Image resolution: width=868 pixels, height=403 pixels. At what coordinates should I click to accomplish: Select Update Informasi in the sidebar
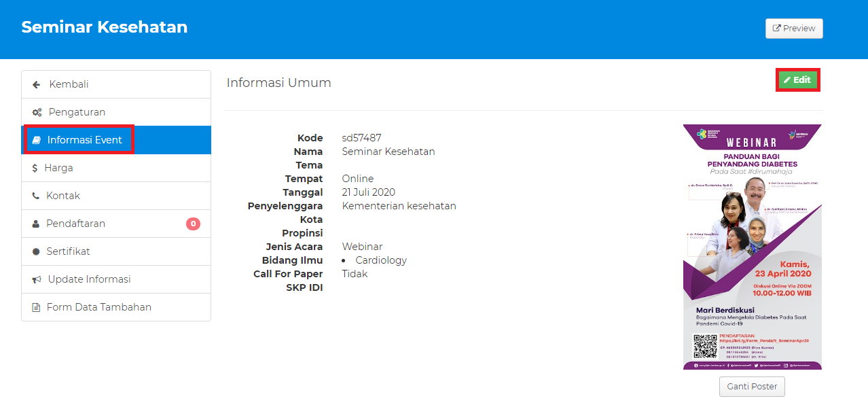pyautogui.click(x=89, y=279)
